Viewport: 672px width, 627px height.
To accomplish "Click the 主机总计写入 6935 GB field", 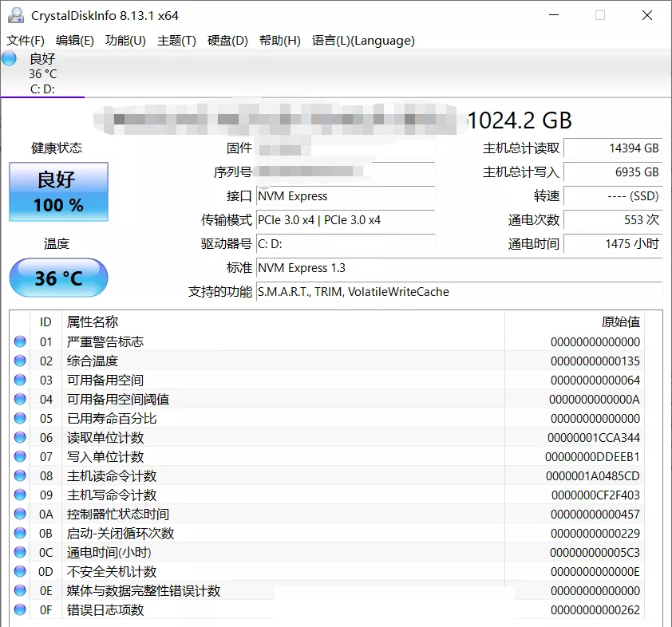I will [612, 172].
